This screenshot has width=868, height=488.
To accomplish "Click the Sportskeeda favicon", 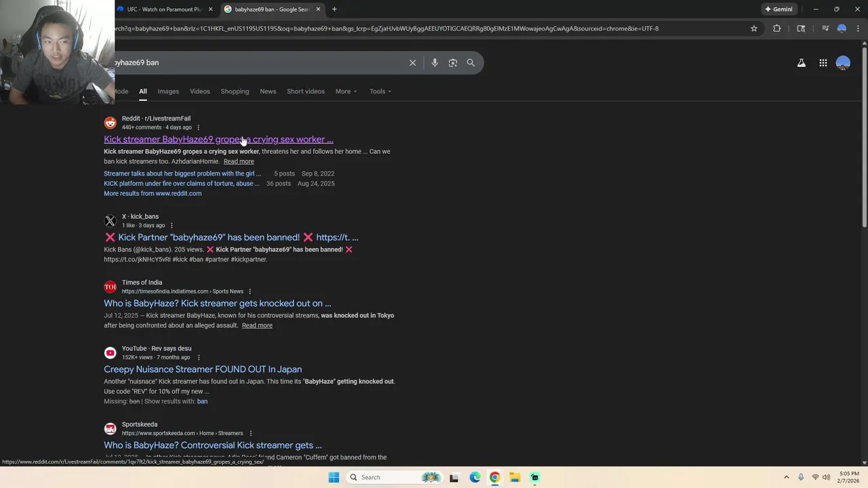I will pos(110,428).
